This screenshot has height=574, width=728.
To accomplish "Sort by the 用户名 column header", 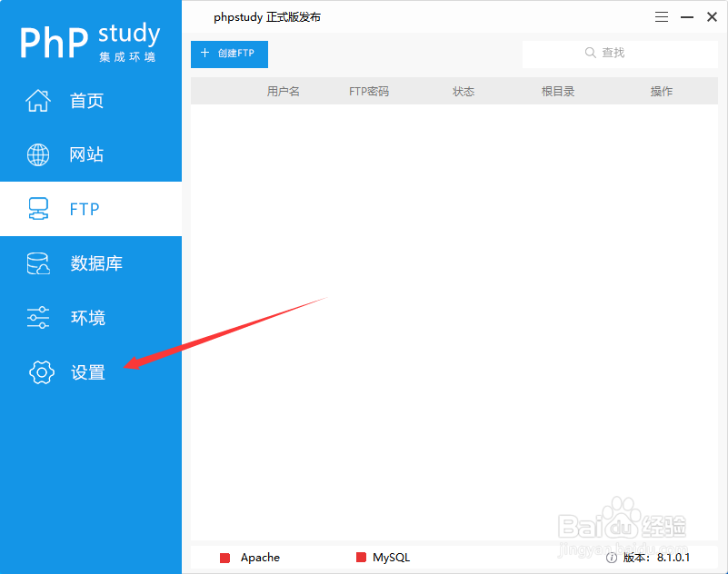I will point(283,91).
